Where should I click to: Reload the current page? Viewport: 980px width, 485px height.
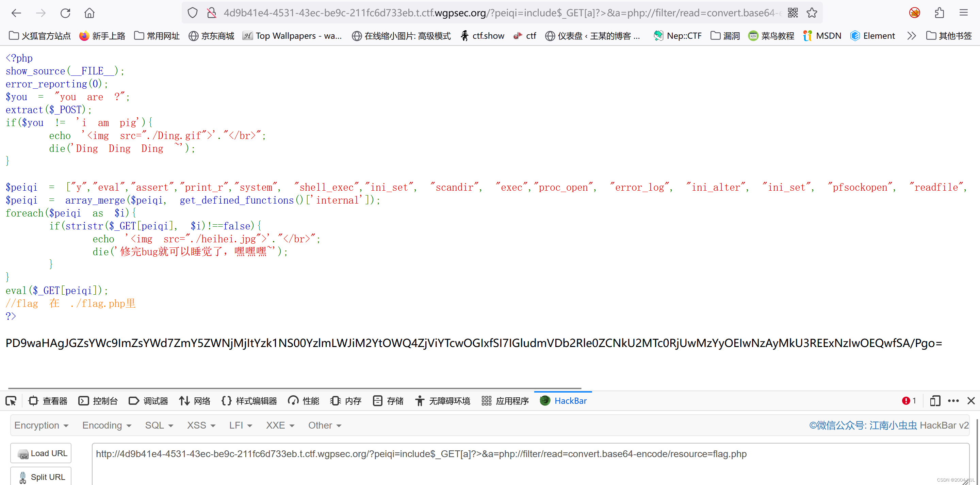pos(65,13)
